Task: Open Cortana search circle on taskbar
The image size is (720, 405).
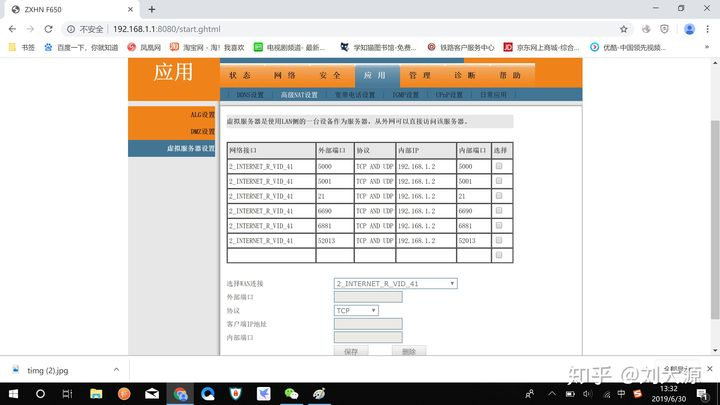Action: pos(40,394)
